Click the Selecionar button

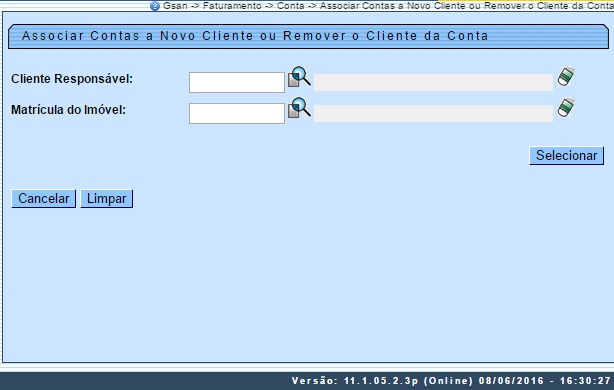(x=566, y=156)
